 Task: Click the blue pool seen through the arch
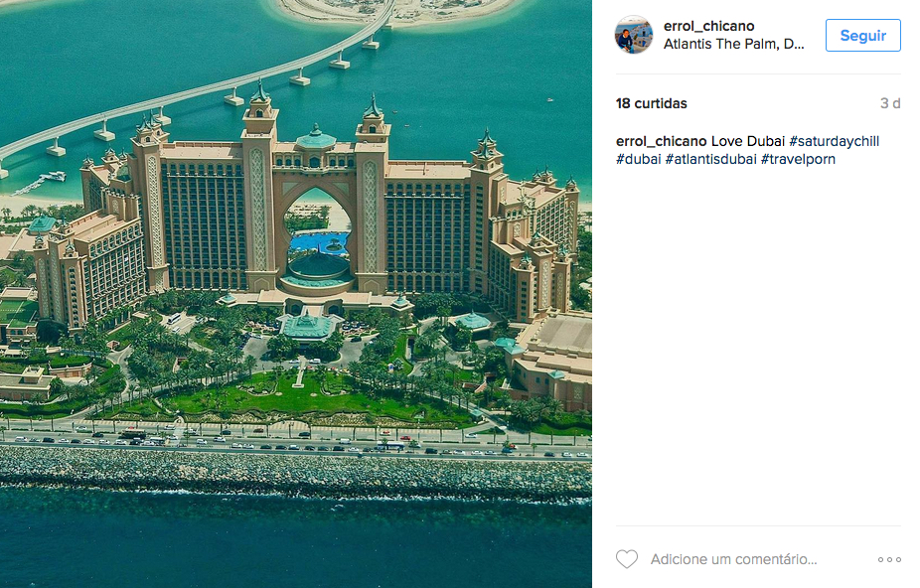(x=321, y=242)
